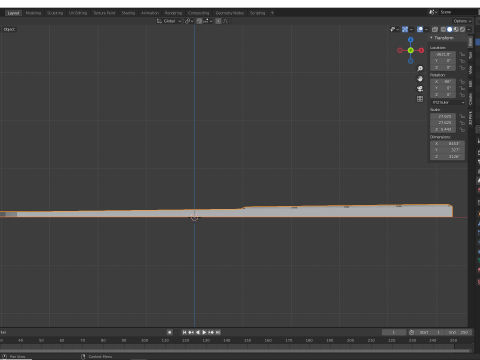The width and height of the screenshot is (480, 360).
Task: Open the snap target options dropdown
Action: coord(207,21)
